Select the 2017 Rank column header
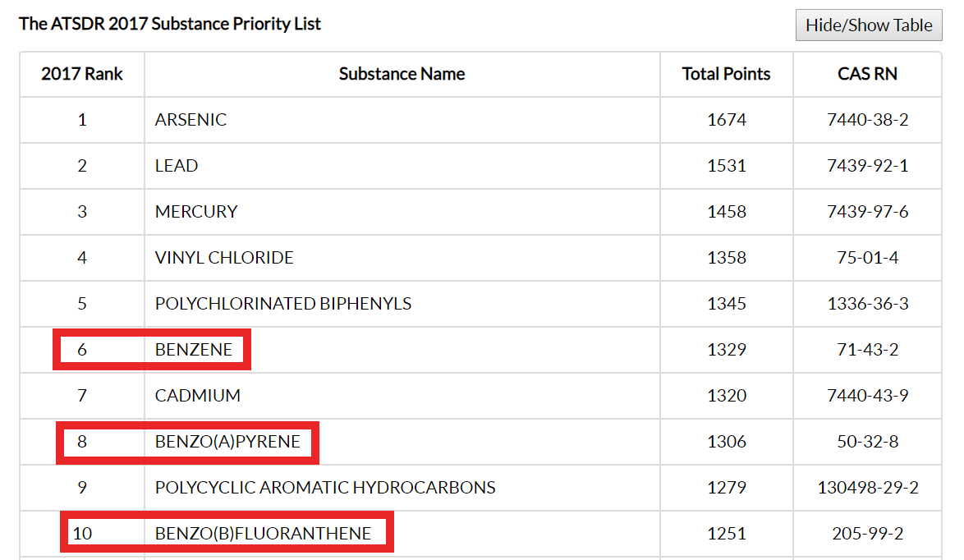 pyautogui.click(x=82, y=74)
